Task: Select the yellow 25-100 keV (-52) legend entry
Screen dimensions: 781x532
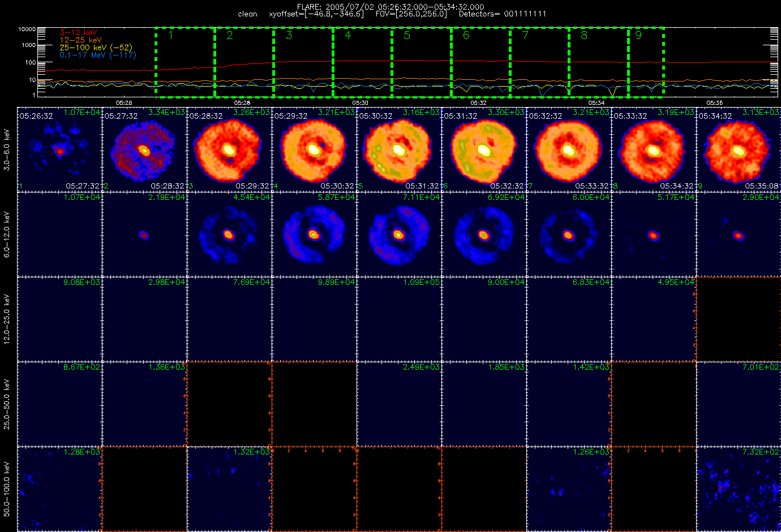Action: 96,48
